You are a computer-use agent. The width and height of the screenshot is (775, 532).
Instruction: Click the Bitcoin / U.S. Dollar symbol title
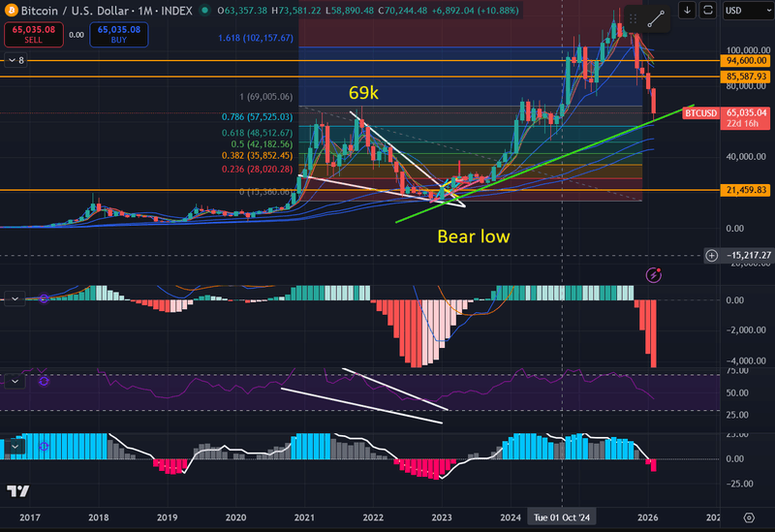[x=107, y=11]
